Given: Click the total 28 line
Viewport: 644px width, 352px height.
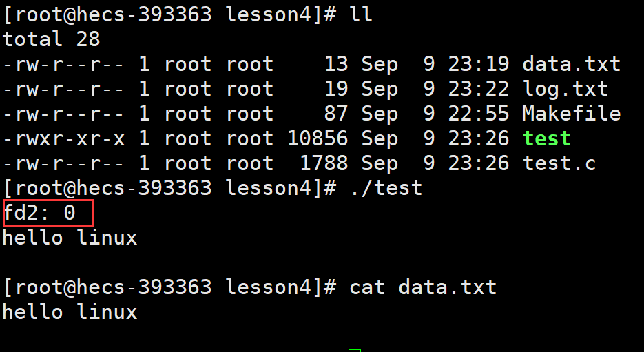Looking at the screenshot, I should [52, 39].
